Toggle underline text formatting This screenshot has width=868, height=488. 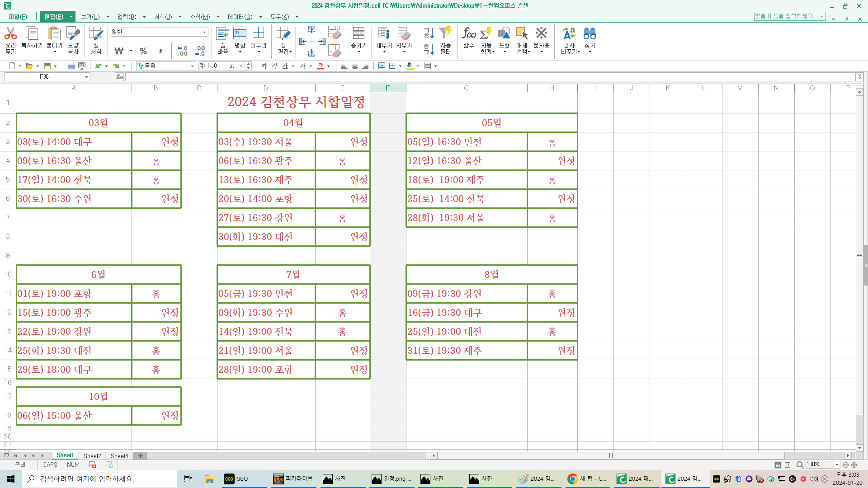pyautogui.click(x=285, y=66)
